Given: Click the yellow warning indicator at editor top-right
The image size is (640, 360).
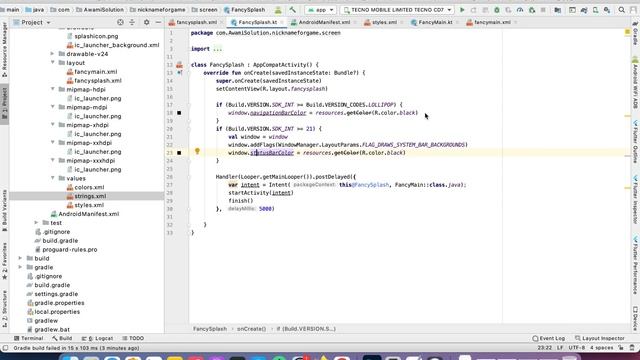Looking at the screenshot, I should (627, 32).
